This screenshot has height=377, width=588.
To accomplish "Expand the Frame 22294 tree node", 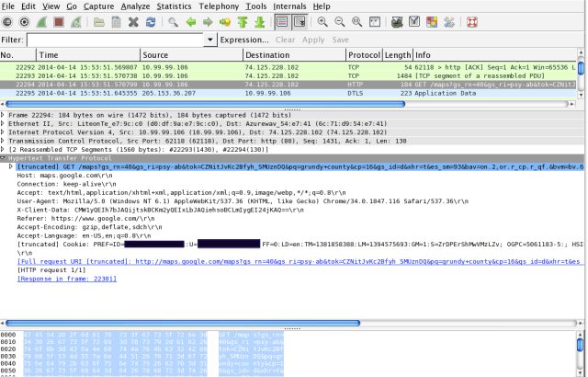I will click(x=3, y=115).
